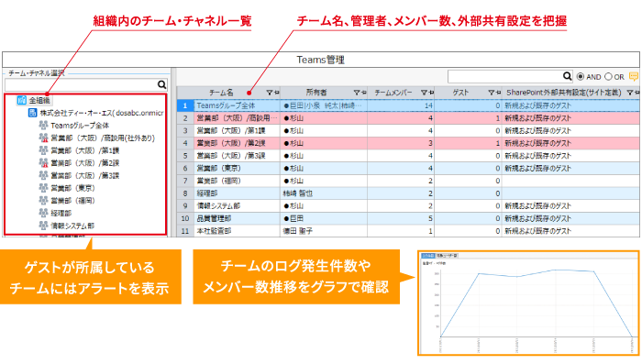Select 営業部（大阪）/第3課 cell in table row 5
This screenshot has height=364, width=642.
point(238,156)
